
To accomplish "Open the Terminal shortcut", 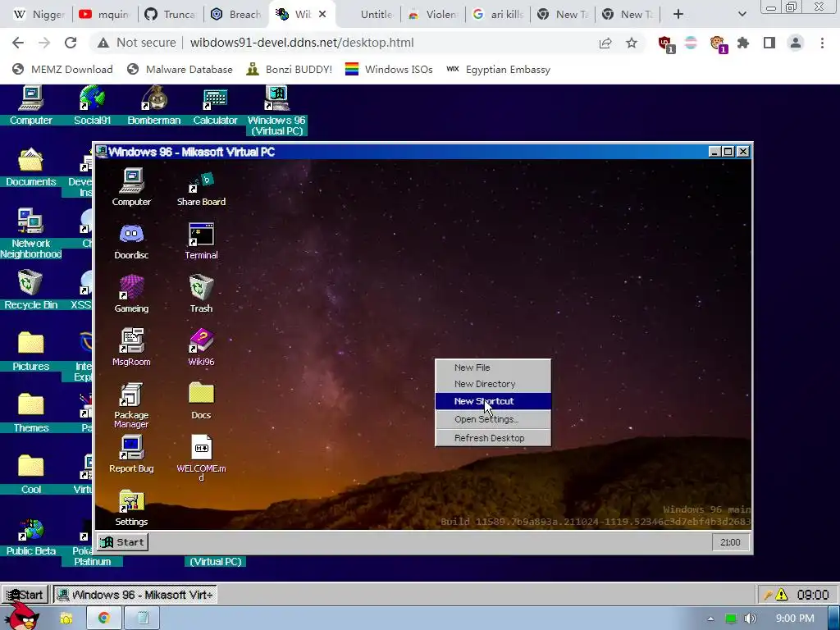I will pos(201,241).
